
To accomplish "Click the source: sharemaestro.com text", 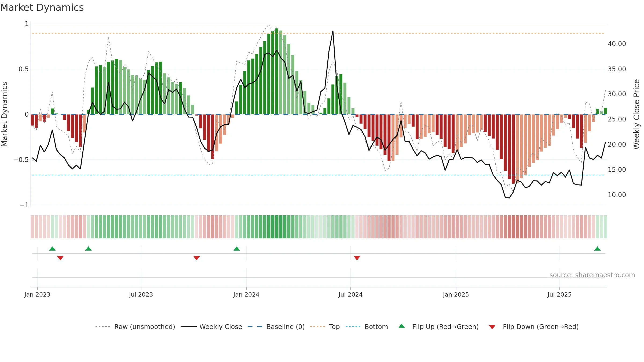I will [x=592, y=275].
